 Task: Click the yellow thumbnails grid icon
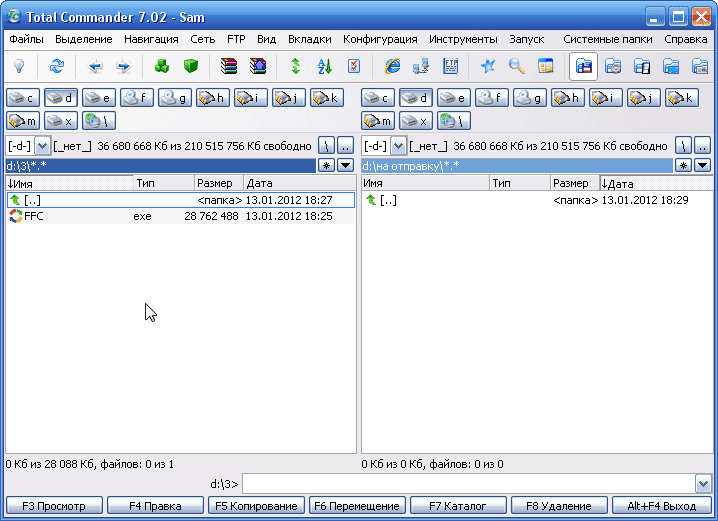point(546,66)
